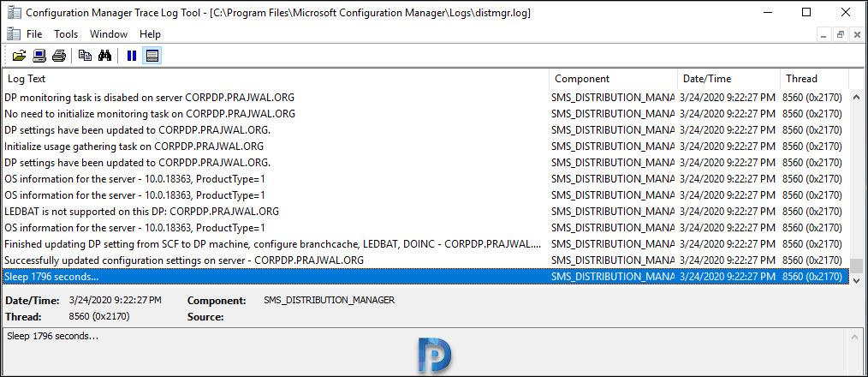Minimize the inner log document window
This screenshot has height=377, width=868.
click(823, 34)
